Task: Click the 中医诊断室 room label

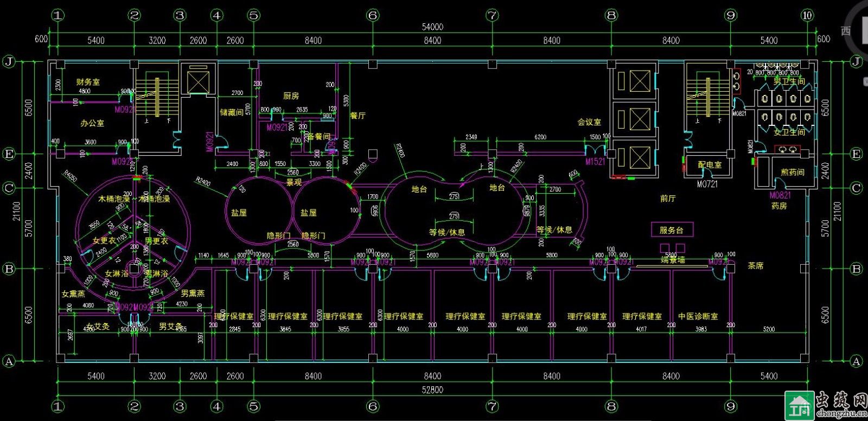Action: (698, 316)
